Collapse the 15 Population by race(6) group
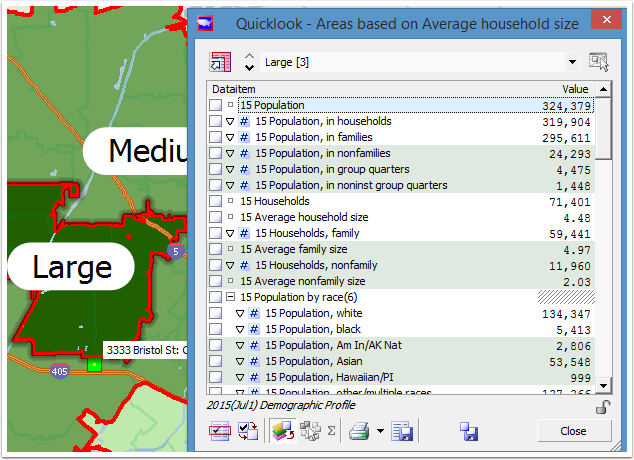Screen dimensions: 634x460 click(x=231, y=297)
